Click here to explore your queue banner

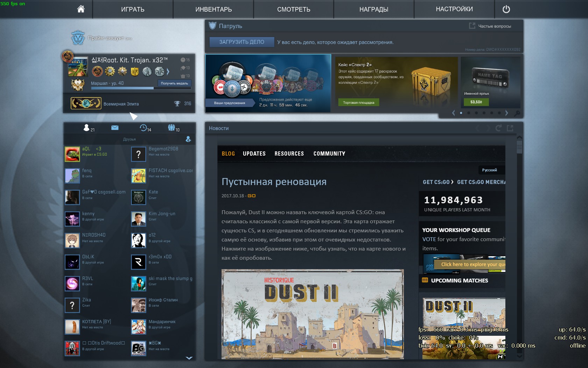point(470,264)
